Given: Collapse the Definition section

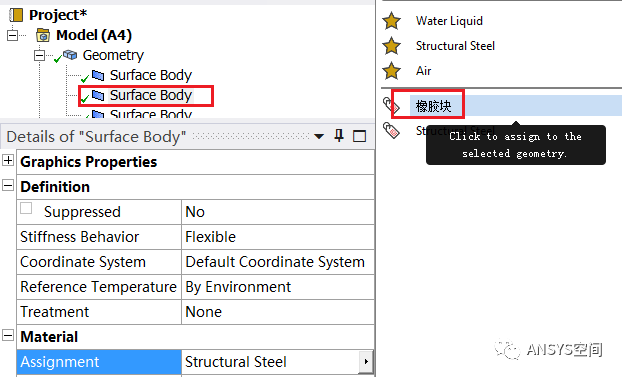Looking at the screenshot, I should coord(8,185).
